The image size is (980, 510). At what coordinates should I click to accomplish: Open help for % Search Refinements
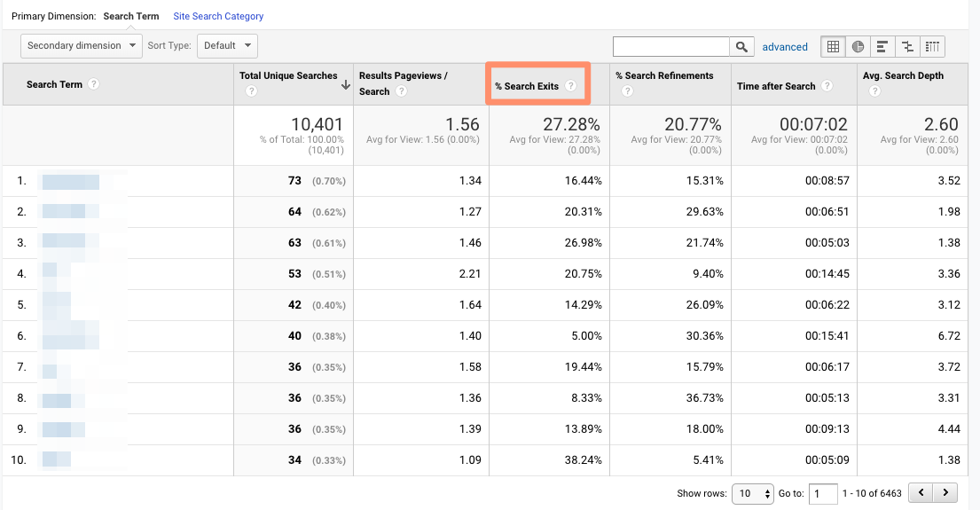628,91
